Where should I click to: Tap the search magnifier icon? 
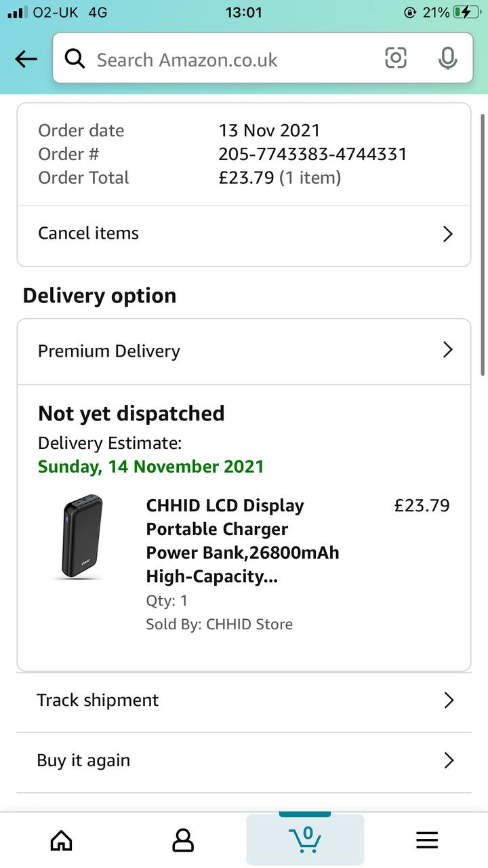coord(75,60)
